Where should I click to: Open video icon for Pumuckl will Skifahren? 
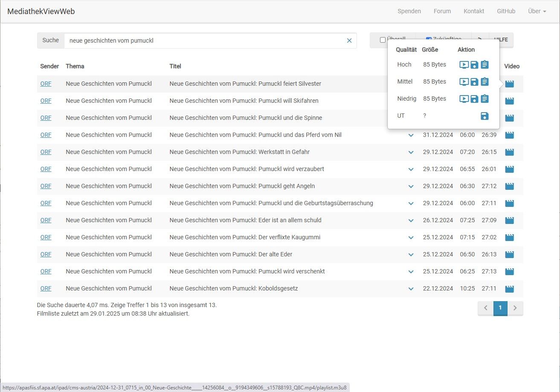point(509,101)
